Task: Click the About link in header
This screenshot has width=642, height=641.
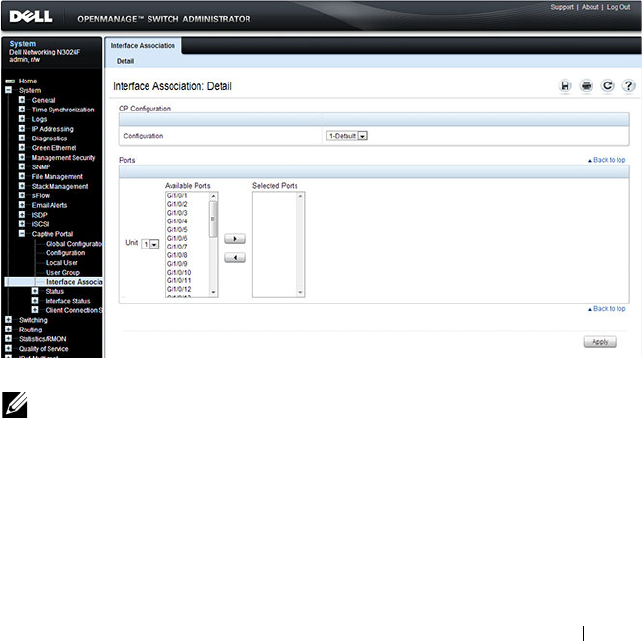Action: click(590, 7)
